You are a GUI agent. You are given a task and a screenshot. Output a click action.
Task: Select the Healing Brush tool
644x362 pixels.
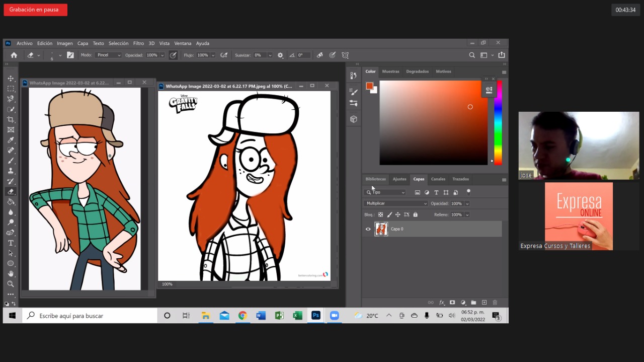click(x=11, y=151)
